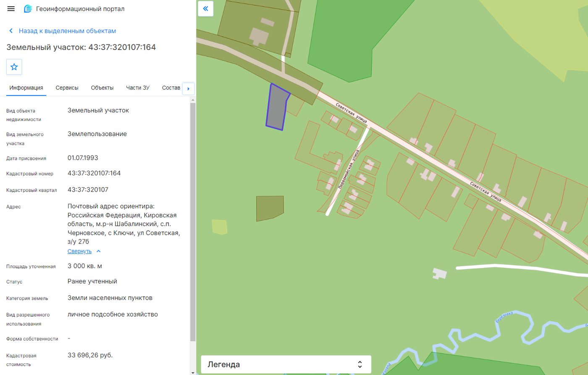Open the Состав tab

tap(171, 88)
